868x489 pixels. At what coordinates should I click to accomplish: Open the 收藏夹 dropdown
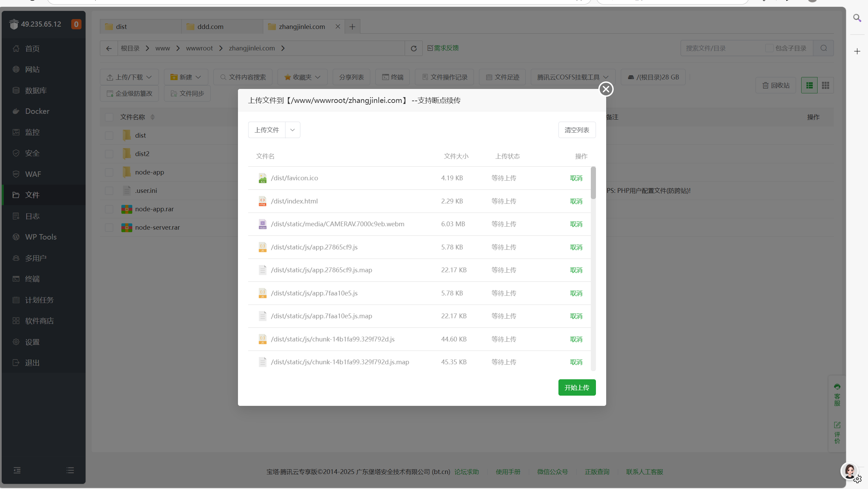pos(302,77)
